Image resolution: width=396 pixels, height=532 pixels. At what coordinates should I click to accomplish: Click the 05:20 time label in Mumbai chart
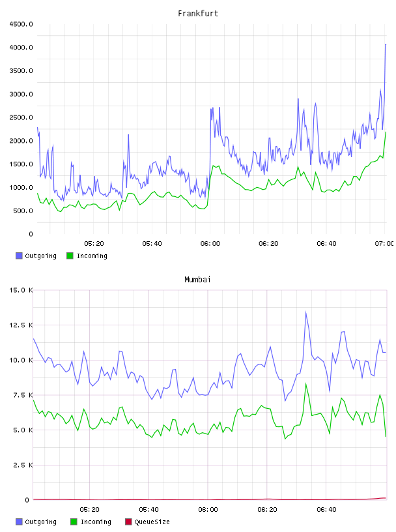click(x=89, y=510)
